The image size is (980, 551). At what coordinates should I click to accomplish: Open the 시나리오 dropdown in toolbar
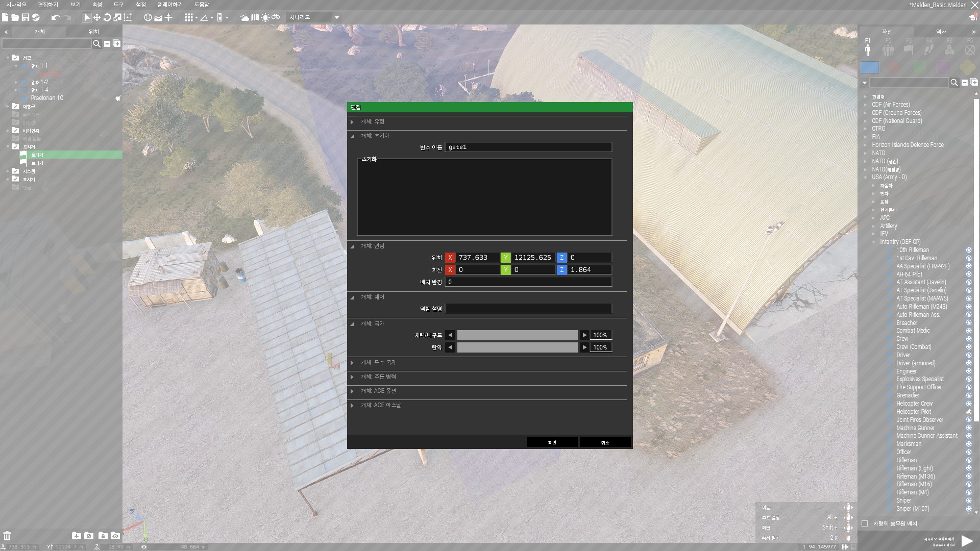[337, 17]
